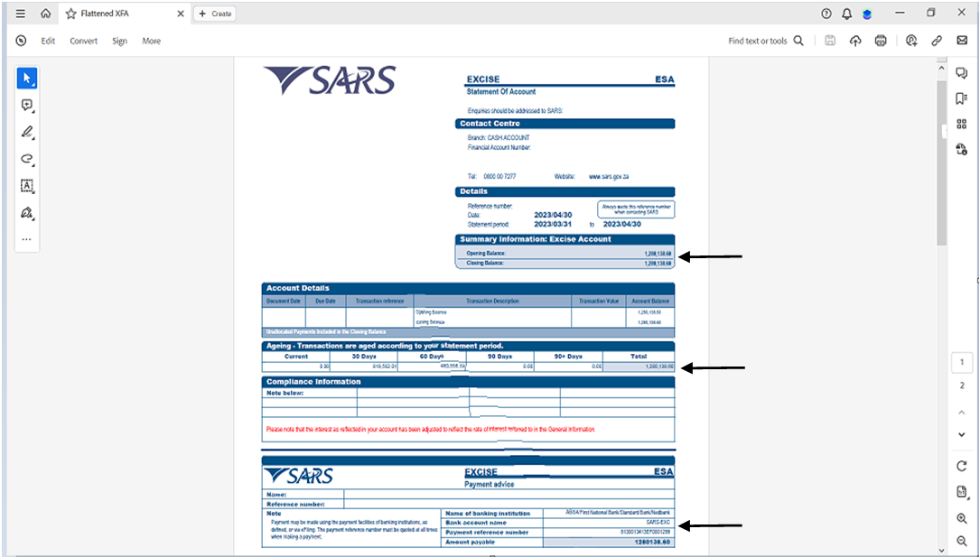Click the vertical scrollbar thumb
The height and width of the screenshot is (557, 980).
click(x=942, y=162)
